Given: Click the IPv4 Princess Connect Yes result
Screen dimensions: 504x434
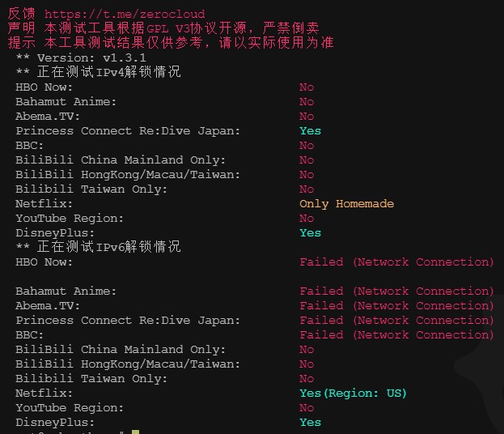Looking at the screenshot, I should point(310,131).
